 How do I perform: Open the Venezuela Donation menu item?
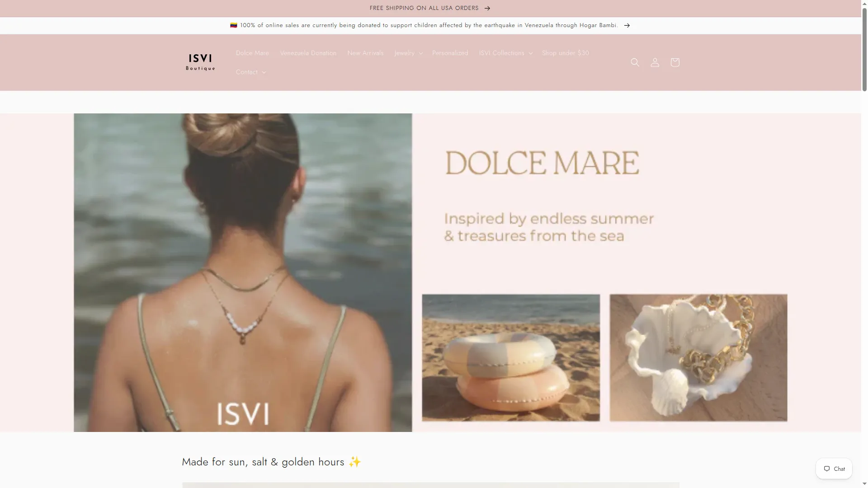click(x=308, y=53)
